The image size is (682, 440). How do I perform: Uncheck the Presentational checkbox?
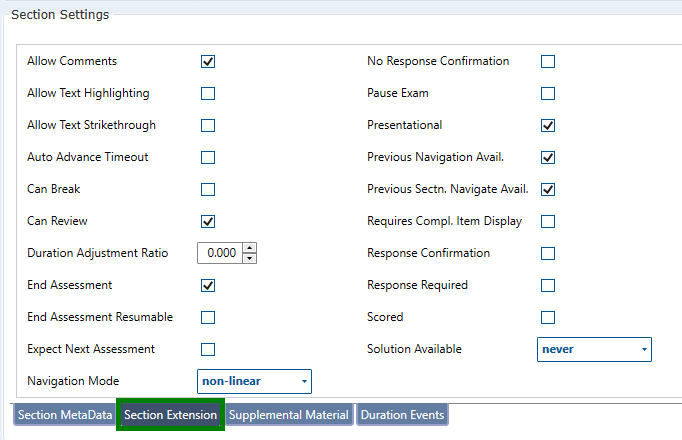pyautogui.click(x=548, y=125)
